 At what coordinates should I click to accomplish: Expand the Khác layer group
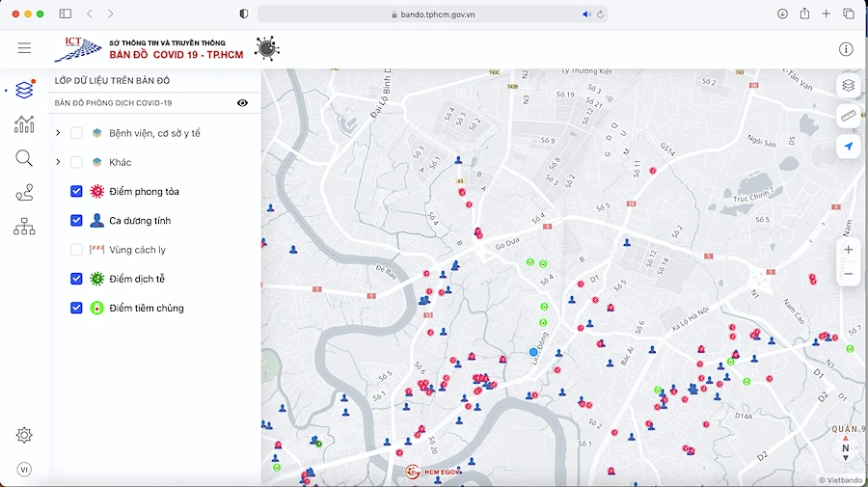tap(58, 162)
